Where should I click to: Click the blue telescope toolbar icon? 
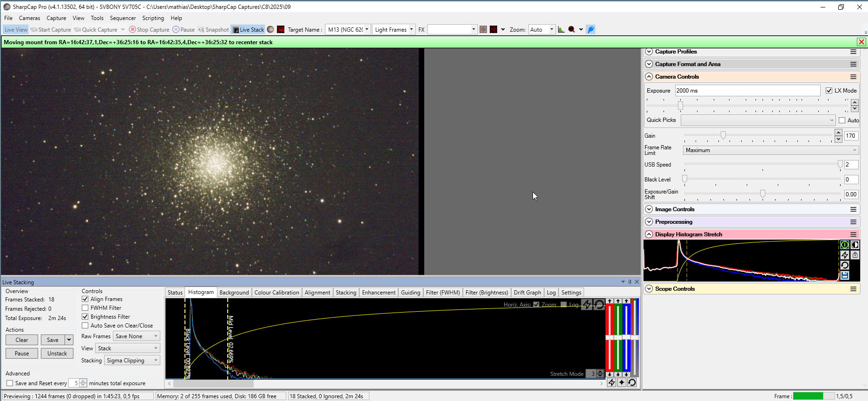[591, 29]
